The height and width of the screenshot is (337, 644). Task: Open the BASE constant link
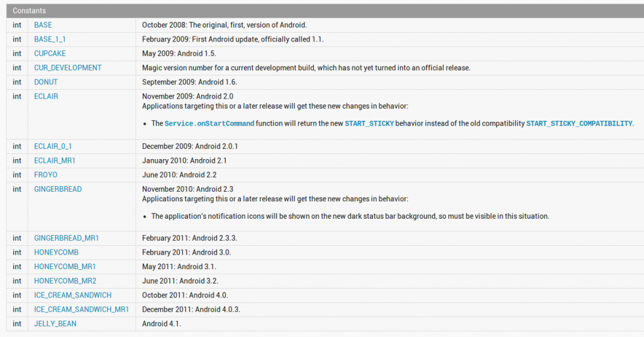43,25
